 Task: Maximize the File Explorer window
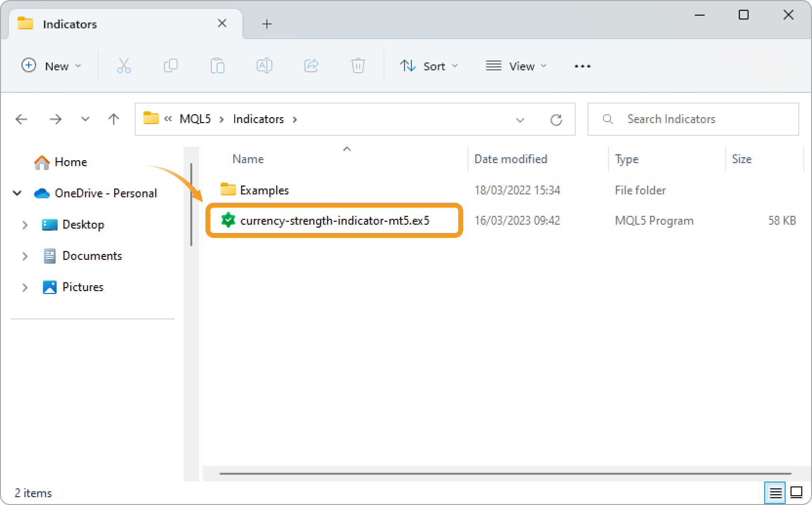point(744,15)
